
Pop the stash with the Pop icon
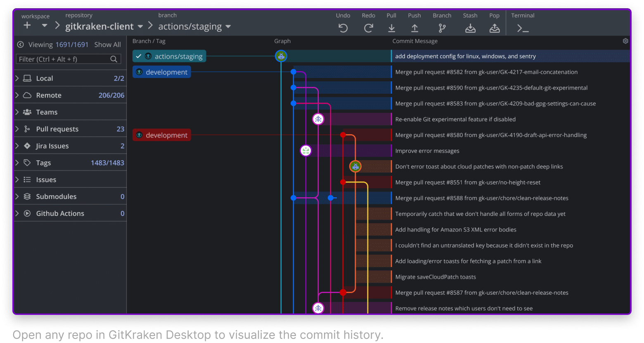(494, 28)
